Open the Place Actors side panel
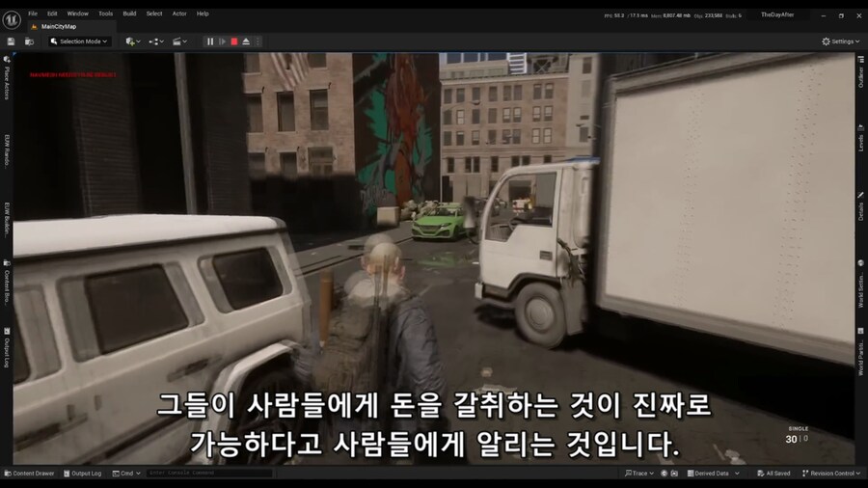Screen dimensions: 868x488 coord(7,77)
